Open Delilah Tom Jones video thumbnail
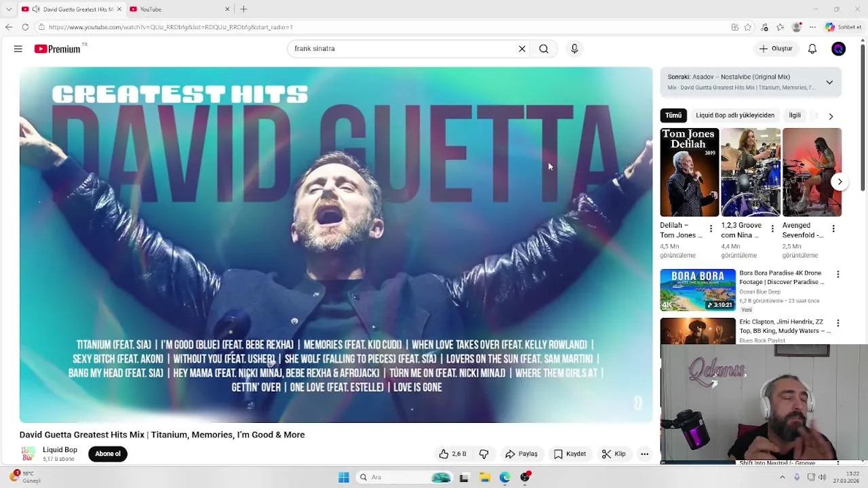This screenshot has height=488, width=868. pyautogui.click(x=690, y=172)
